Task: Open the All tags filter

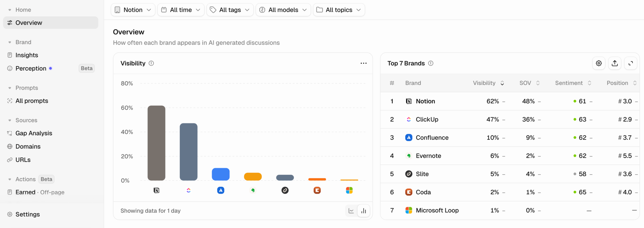Action: 230,10
